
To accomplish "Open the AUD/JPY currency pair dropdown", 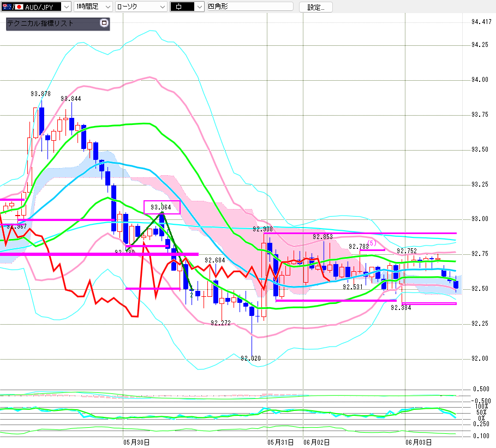I will (x=36, y=7).
